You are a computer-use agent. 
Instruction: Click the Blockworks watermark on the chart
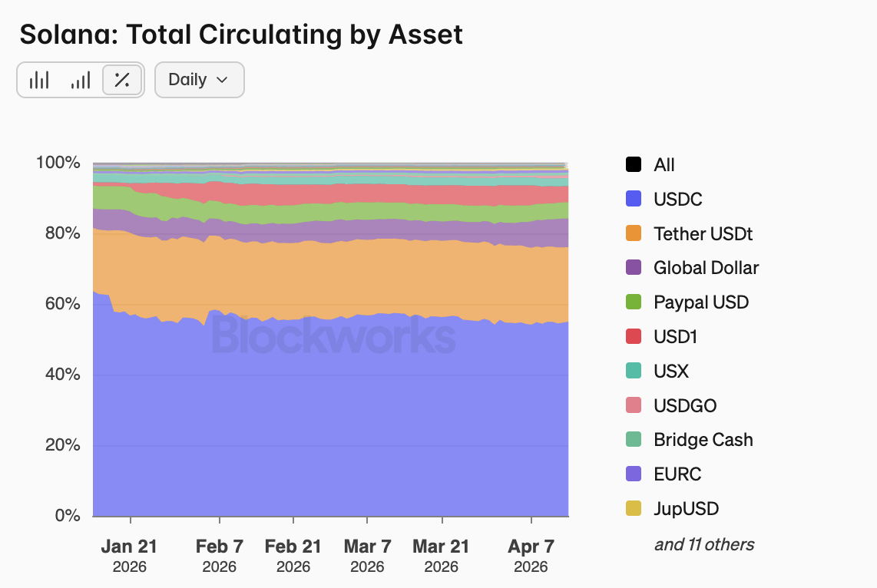(333, 335)
